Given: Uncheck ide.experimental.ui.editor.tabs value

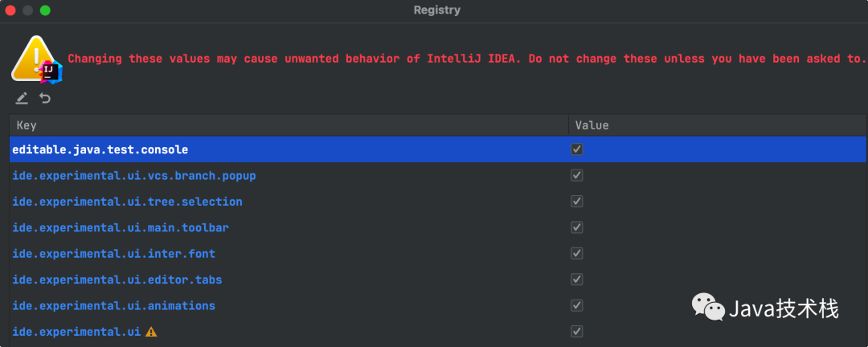Looking at the screenshot, I should click(577, 280).
